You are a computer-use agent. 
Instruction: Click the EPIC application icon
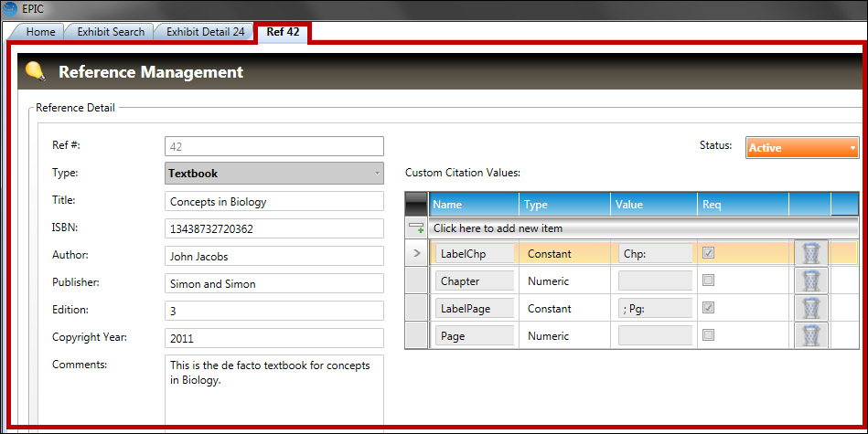click(10, 10)
